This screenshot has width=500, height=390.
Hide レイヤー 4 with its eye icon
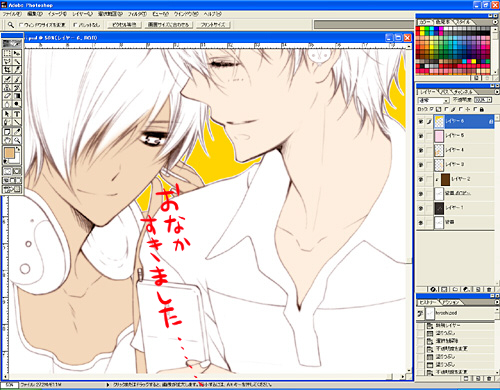click(x=421, y=150)
